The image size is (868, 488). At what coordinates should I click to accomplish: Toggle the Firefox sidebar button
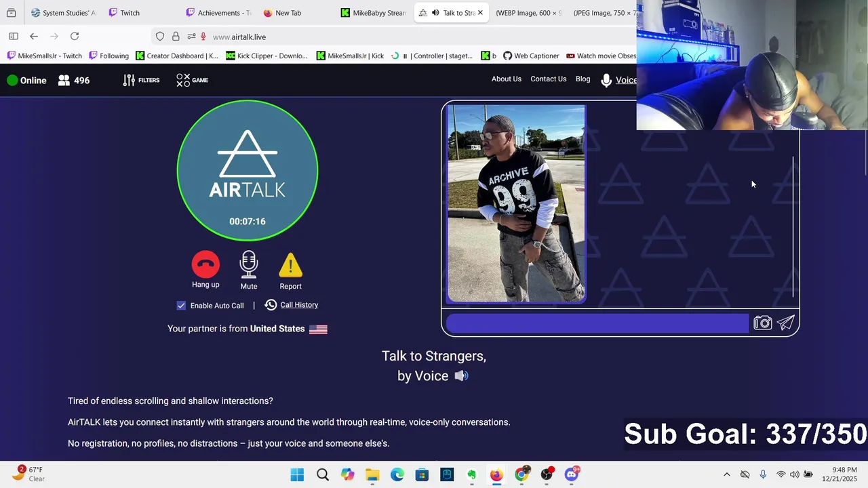(13, 37)
